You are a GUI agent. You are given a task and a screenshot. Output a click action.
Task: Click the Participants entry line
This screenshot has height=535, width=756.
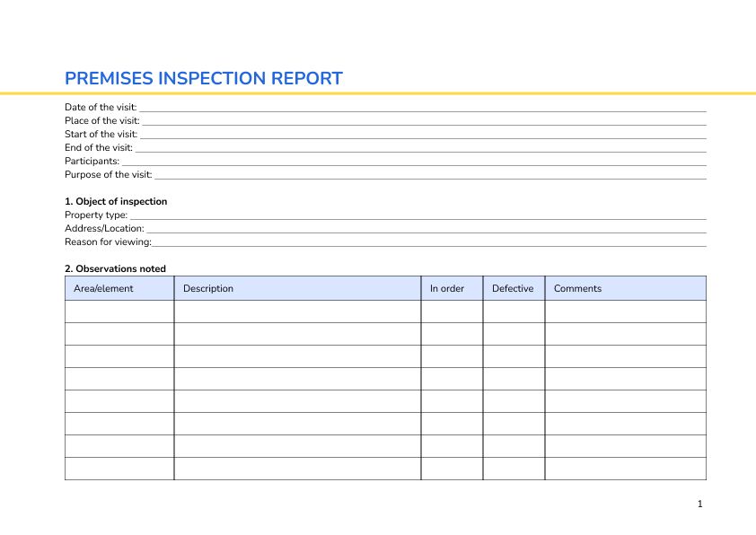404,161
